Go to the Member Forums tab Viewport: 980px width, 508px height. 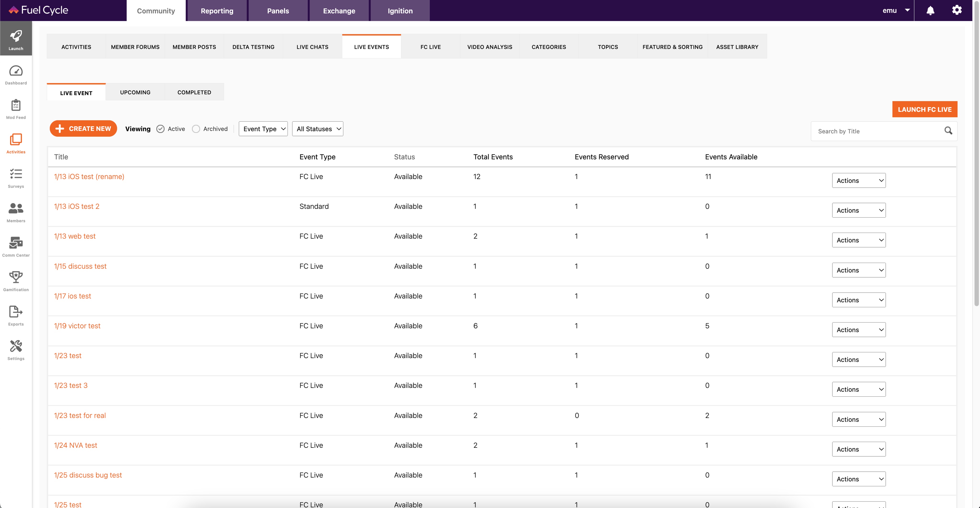[x=135, y=47]
